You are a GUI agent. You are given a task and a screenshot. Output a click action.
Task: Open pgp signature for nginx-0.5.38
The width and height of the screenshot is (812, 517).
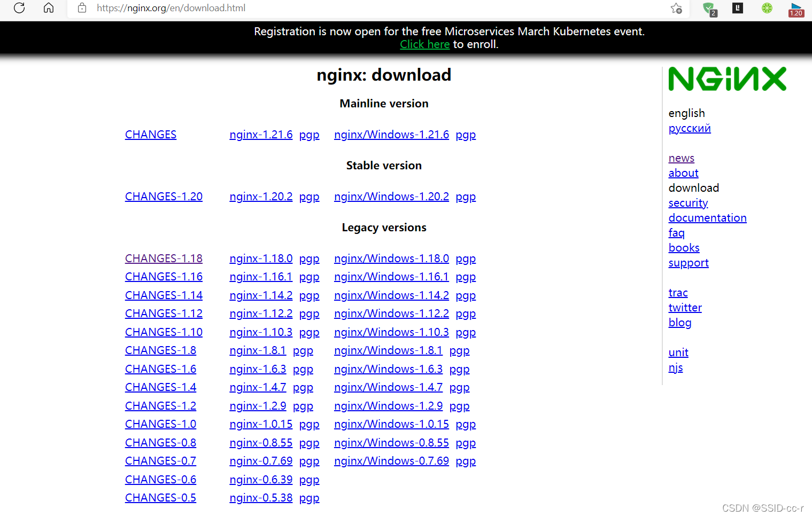(x=310, y=498)
